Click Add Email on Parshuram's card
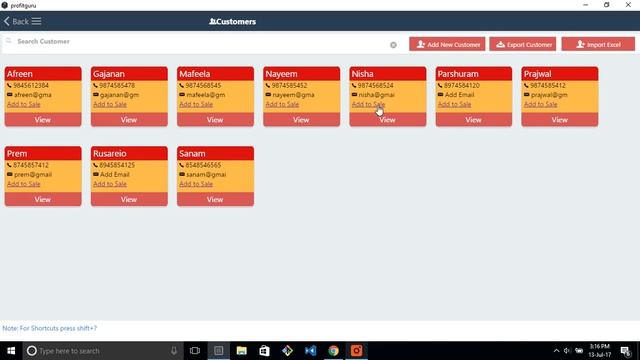 pos(459,95)
